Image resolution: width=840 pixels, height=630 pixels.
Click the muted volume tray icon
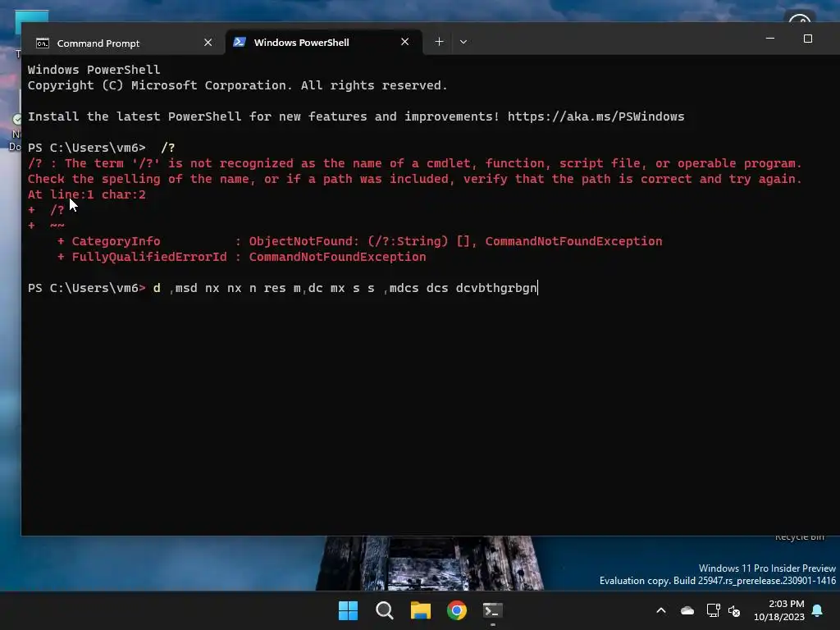coord(734,610)
